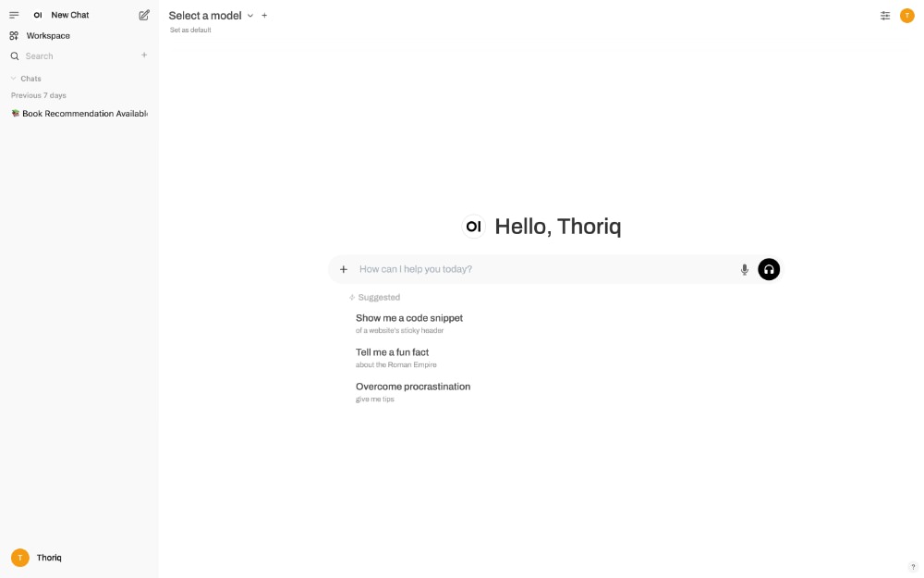The height and width of the screenshot is (578, 924).
Task: Click the How can I help you today field
Action: [545, 269]
